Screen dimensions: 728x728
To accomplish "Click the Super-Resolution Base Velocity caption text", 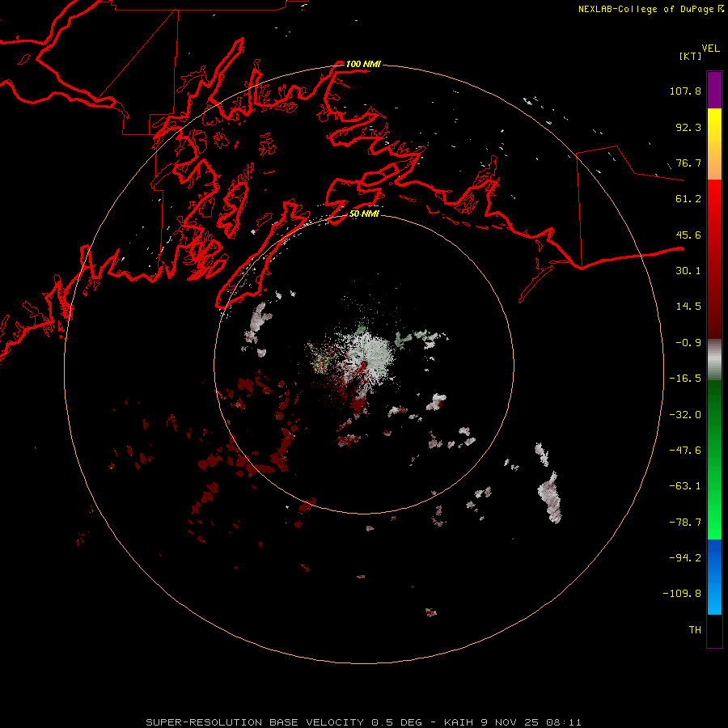I will point(363,722).
